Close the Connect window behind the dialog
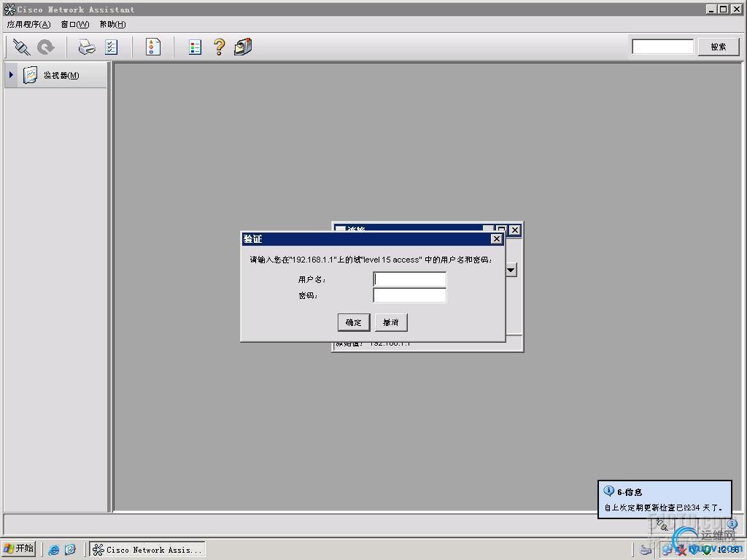Image resolution: width=747 pixels, height=560 pixels. (x=515, y=230)
